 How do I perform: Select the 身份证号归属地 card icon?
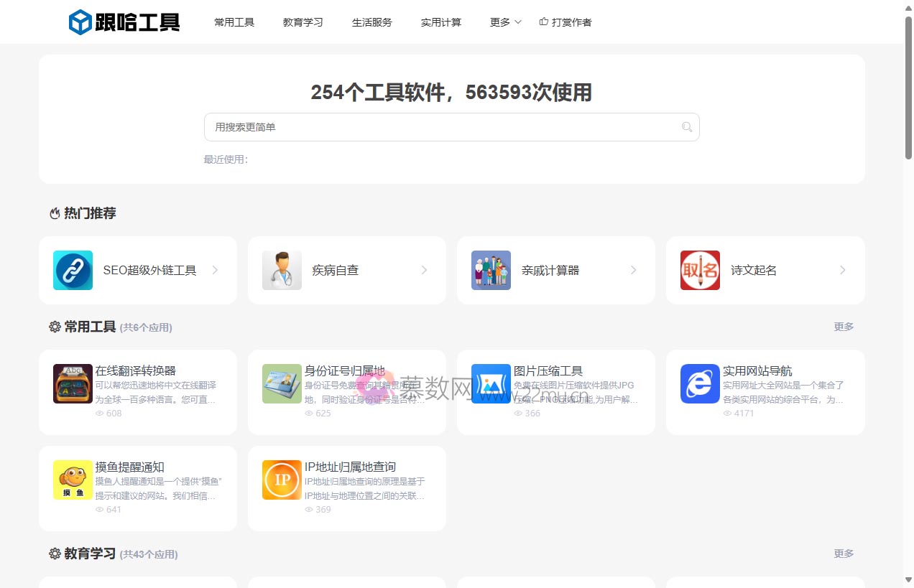282,383
